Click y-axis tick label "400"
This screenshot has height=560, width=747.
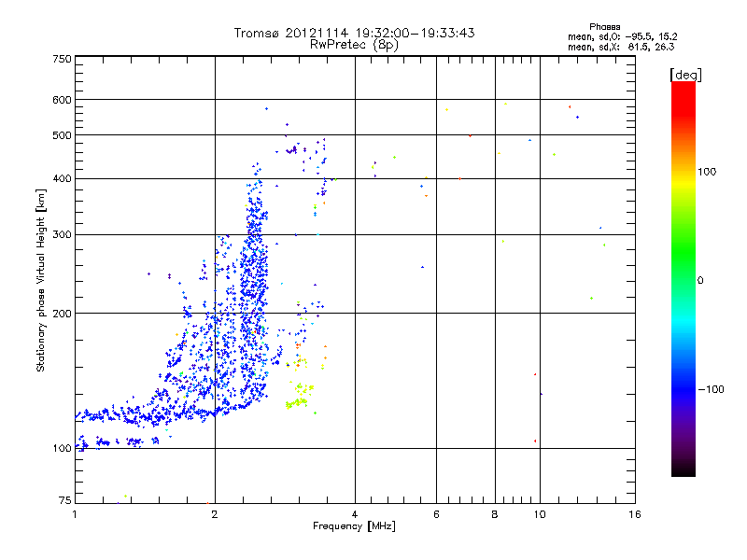click(63, 178)
